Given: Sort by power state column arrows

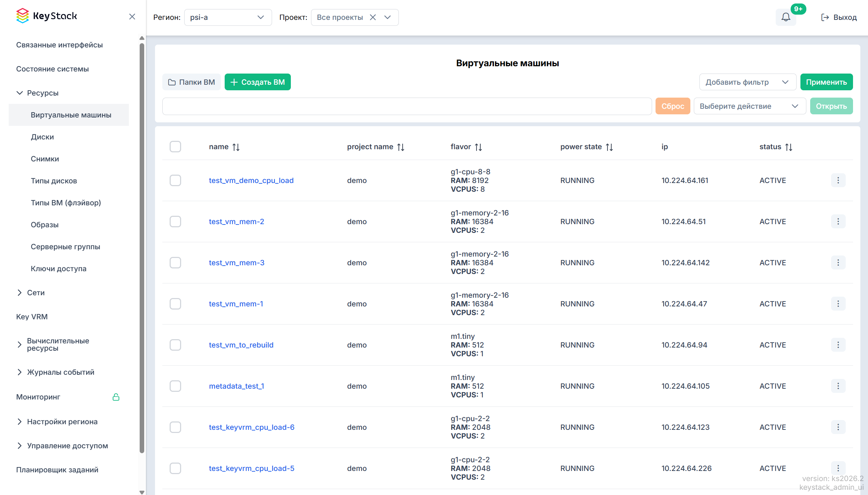Looking at the screenshot, I should [x=609, y=147].
